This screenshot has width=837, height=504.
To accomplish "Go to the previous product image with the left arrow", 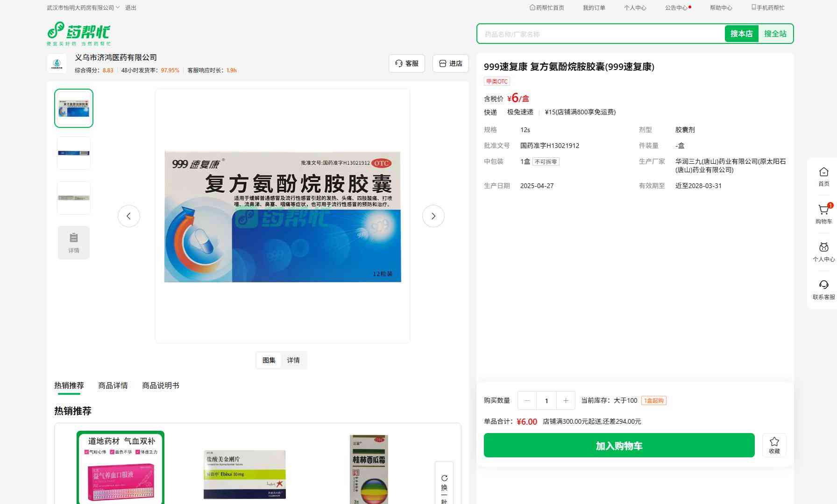I will [x=128, y=216].
